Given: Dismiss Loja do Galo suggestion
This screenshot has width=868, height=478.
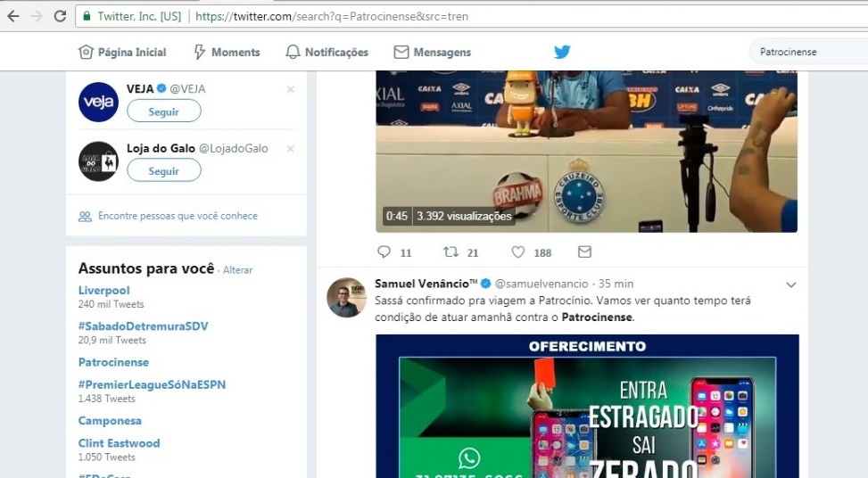Looking at the screenshot, I should 290,148.
